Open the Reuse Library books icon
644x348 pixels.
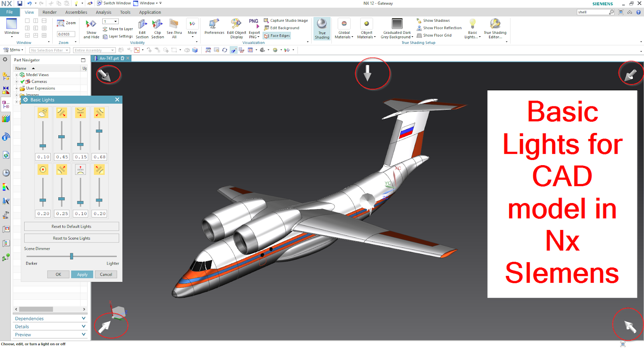point(6,119)
